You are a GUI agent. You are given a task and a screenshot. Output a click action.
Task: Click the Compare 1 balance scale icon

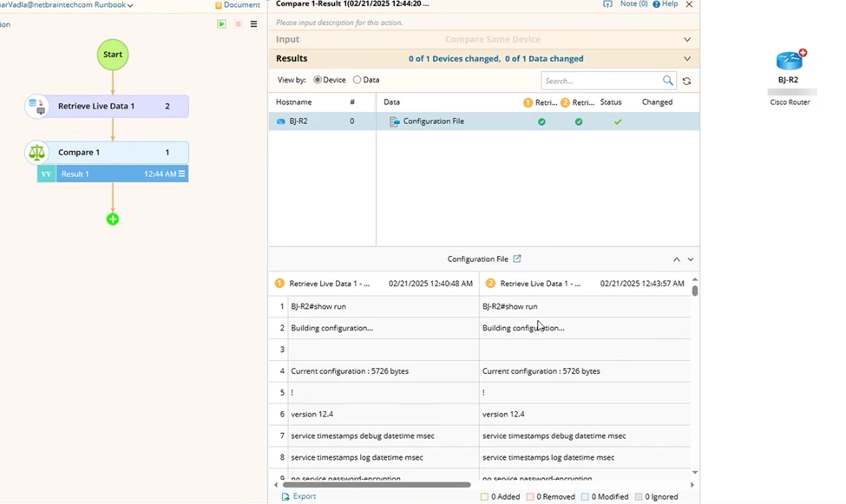pos(36,152)
